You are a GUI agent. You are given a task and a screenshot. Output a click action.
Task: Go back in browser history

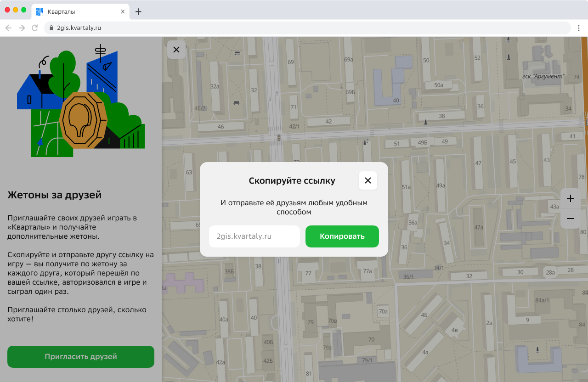(x=8, y=28)
